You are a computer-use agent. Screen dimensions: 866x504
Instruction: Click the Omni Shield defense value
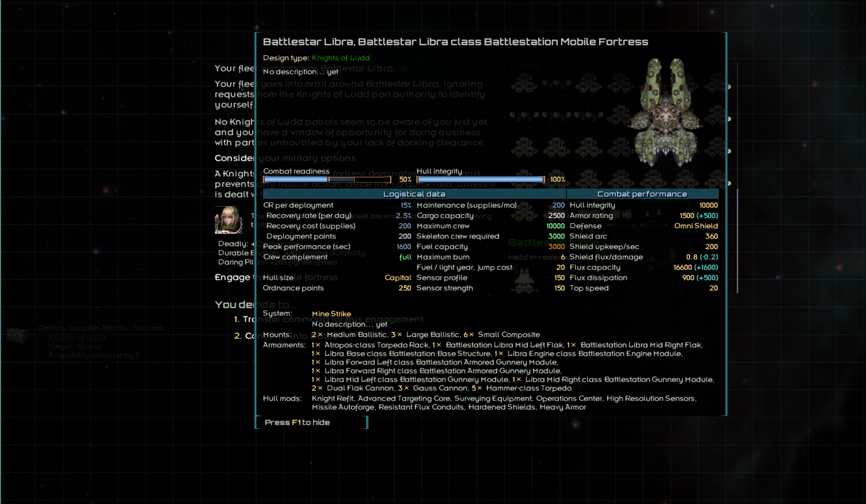point(696,226)
